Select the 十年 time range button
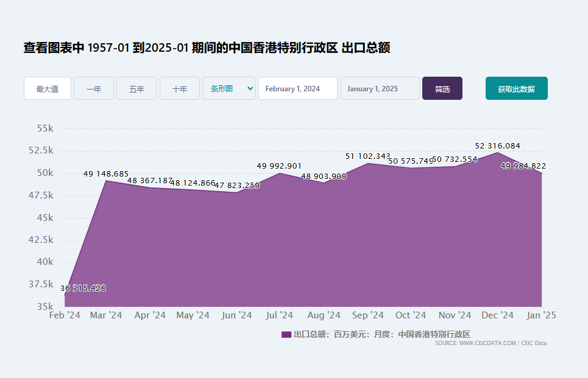 179,88
